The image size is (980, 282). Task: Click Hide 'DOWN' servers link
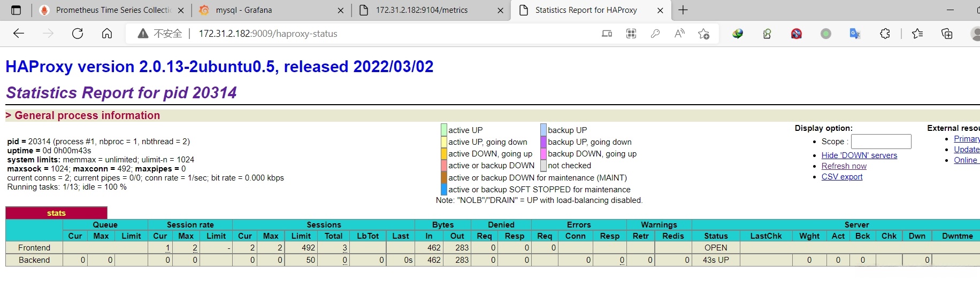859,155
